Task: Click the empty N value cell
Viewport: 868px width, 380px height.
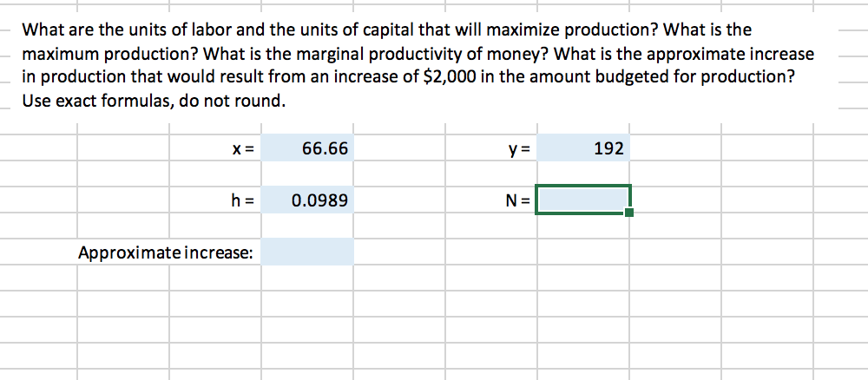Action: click(x=582, y=200)
